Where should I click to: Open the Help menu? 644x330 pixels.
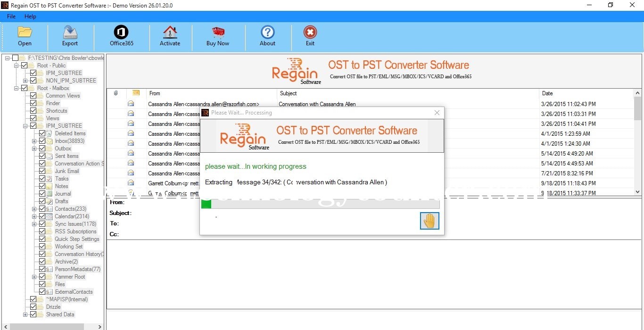tap(30, 16)
